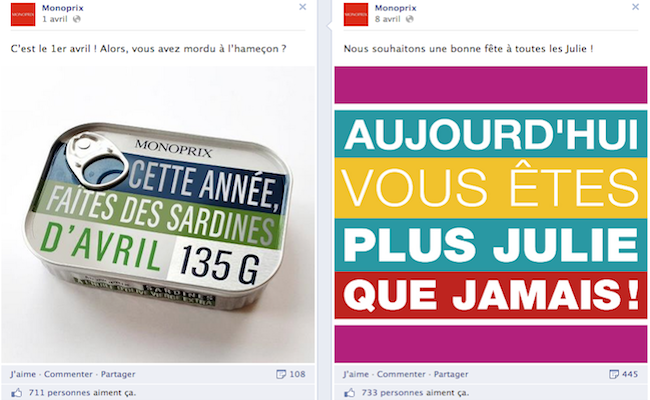
Task: Click Partager under the Julie post
Action: [451, 374]
